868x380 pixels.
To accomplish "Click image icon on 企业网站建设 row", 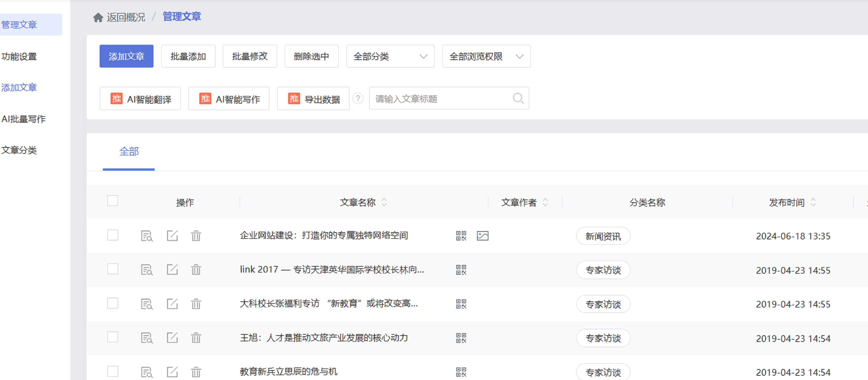I will (x=482, y=236).
